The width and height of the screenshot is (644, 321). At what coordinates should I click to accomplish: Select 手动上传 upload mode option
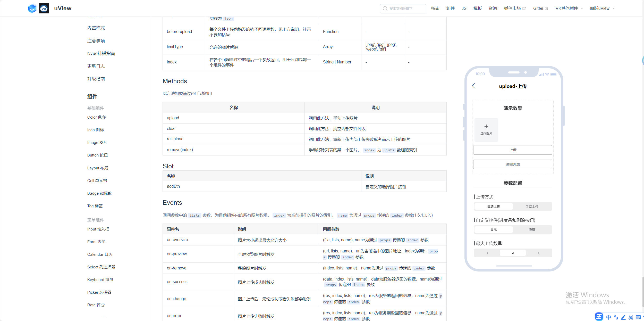pos(532,207)
